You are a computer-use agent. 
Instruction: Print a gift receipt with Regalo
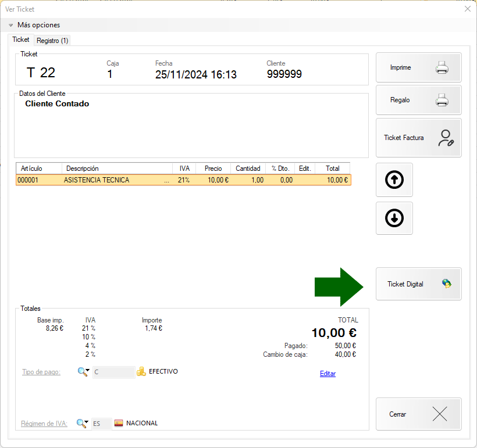tap(418, 100)
